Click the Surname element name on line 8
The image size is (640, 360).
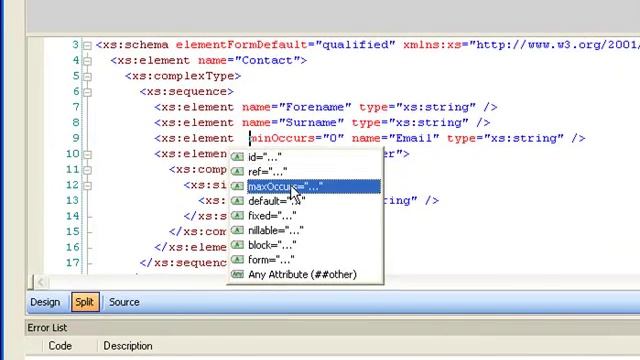[311, 123]
